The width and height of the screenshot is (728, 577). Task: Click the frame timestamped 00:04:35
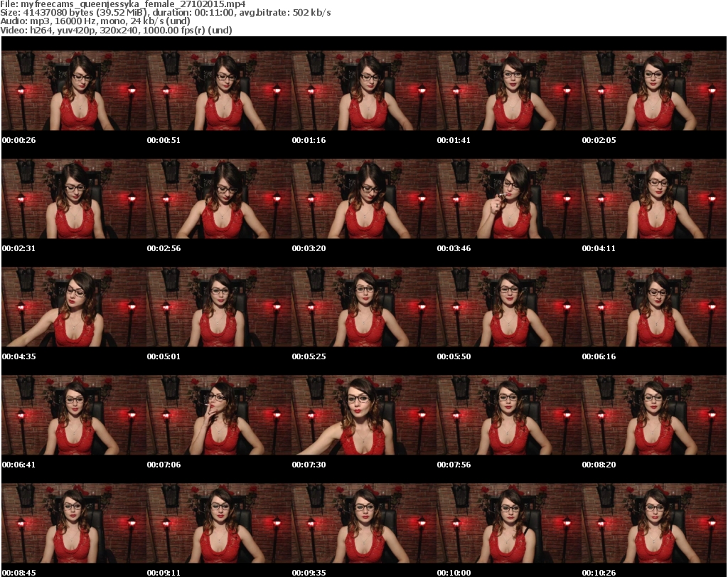coord(74,307)
